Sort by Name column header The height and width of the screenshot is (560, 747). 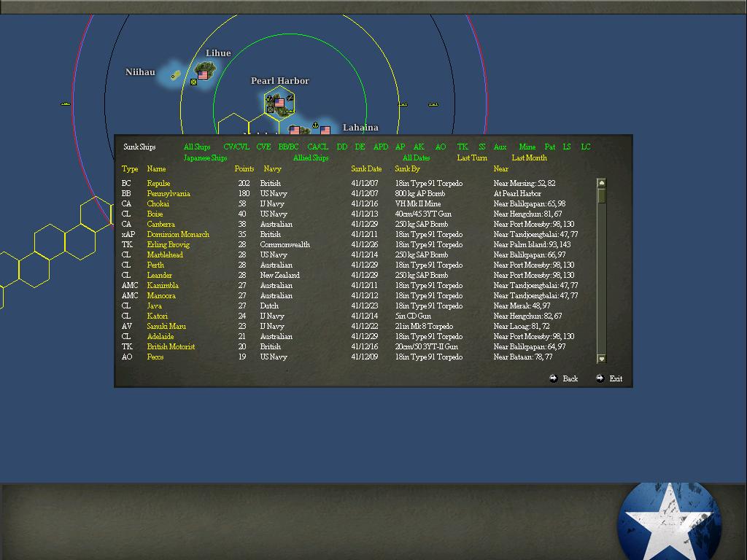[156, 168]
